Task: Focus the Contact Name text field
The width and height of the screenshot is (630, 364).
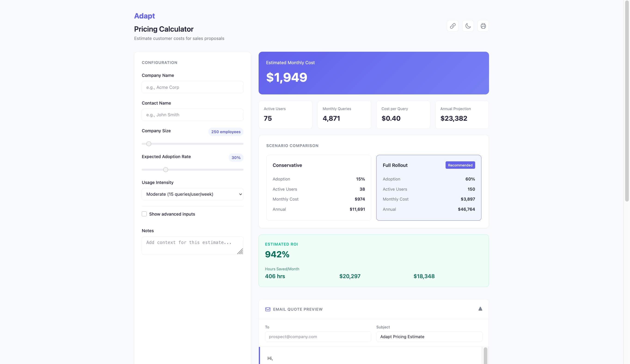Action: pos(192,115)
